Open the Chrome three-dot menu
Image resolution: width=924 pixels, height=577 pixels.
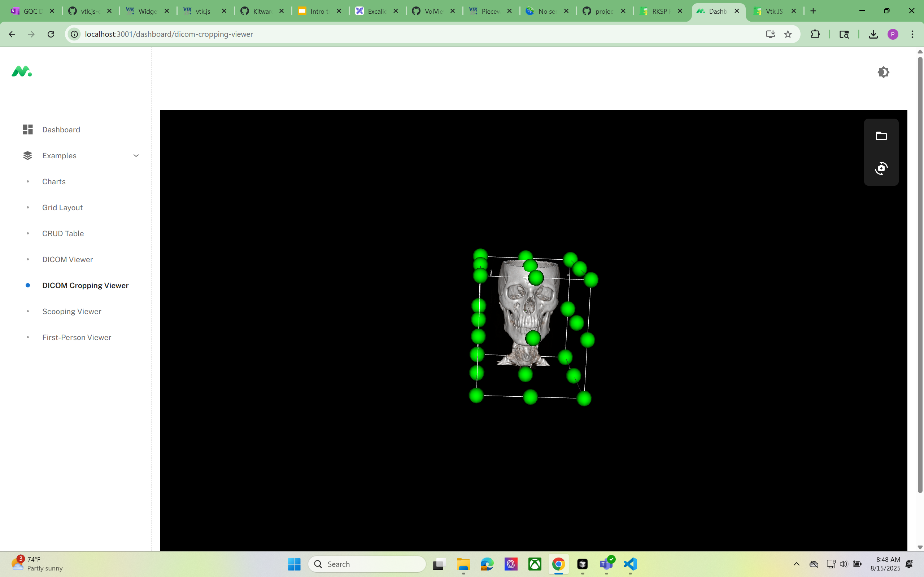[x=912, y=34]
